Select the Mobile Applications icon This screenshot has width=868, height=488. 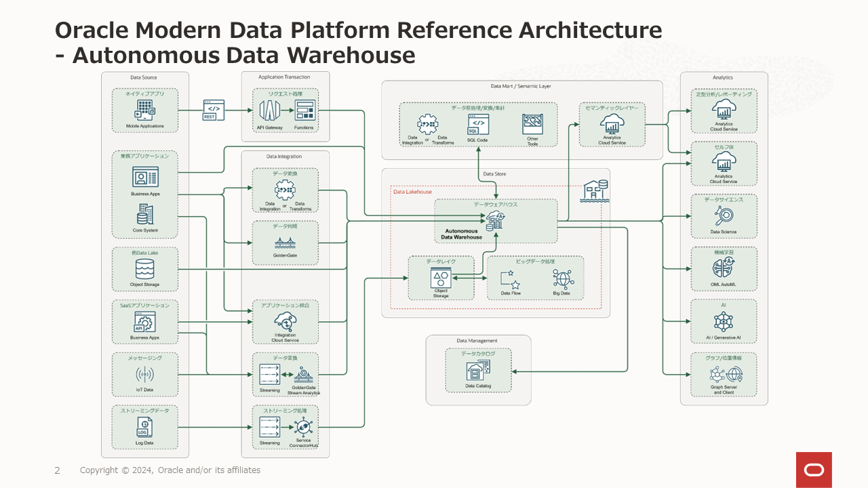(x=144, y=110)
